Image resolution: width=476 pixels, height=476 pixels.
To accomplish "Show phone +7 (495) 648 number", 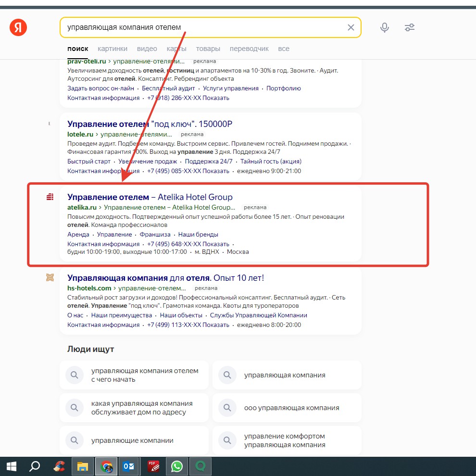I will (x=188, y=244).
